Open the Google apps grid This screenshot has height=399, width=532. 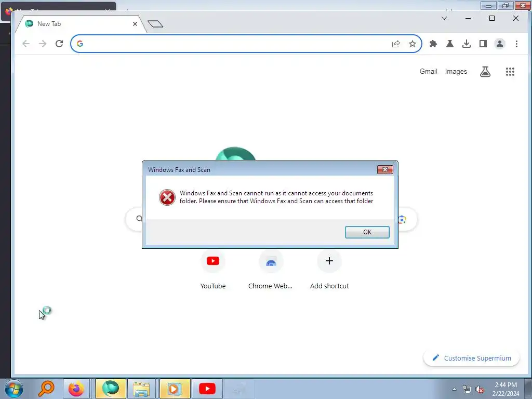510,72
